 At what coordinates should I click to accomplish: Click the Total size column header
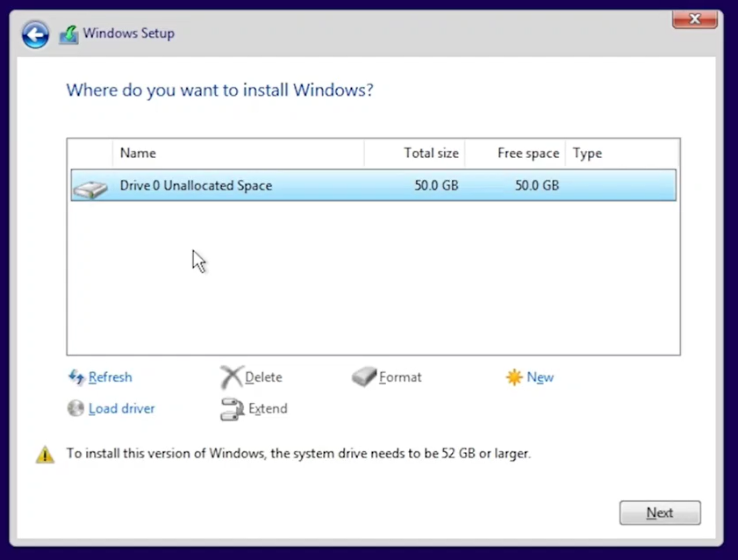430,153
